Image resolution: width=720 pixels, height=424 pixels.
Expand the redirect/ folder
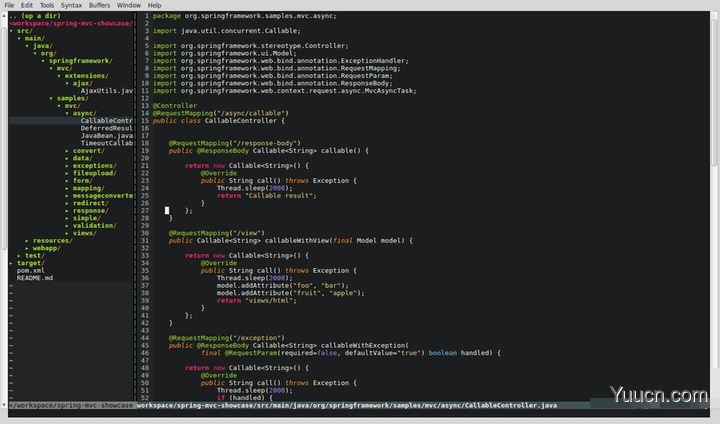pos(87,203)
